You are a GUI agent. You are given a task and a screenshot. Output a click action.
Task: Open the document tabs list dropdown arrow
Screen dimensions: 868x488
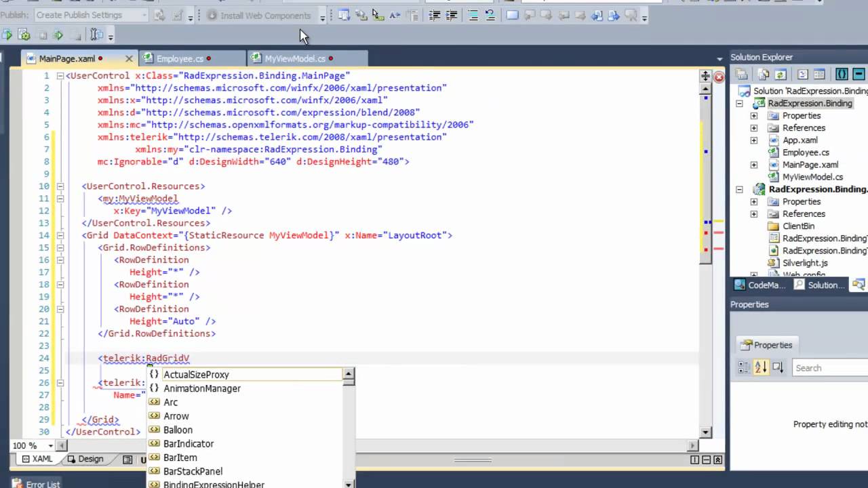click(719, 59)
